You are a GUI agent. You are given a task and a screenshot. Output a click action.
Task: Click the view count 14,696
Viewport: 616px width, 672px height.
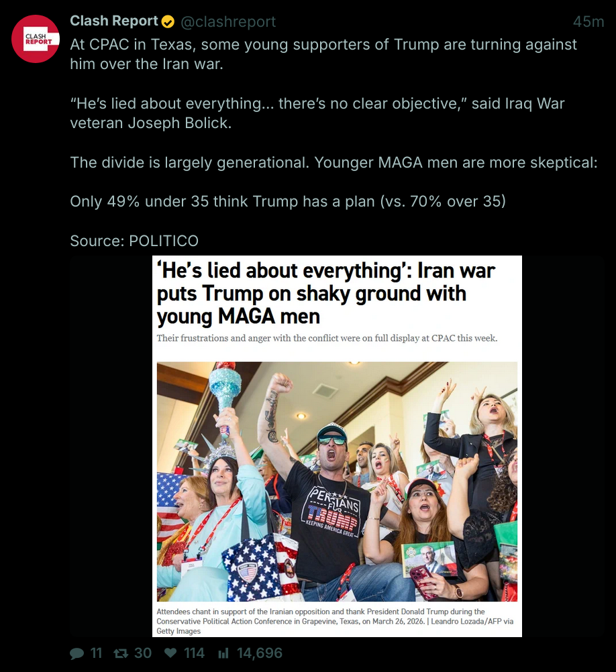click(x=259, y=653)
